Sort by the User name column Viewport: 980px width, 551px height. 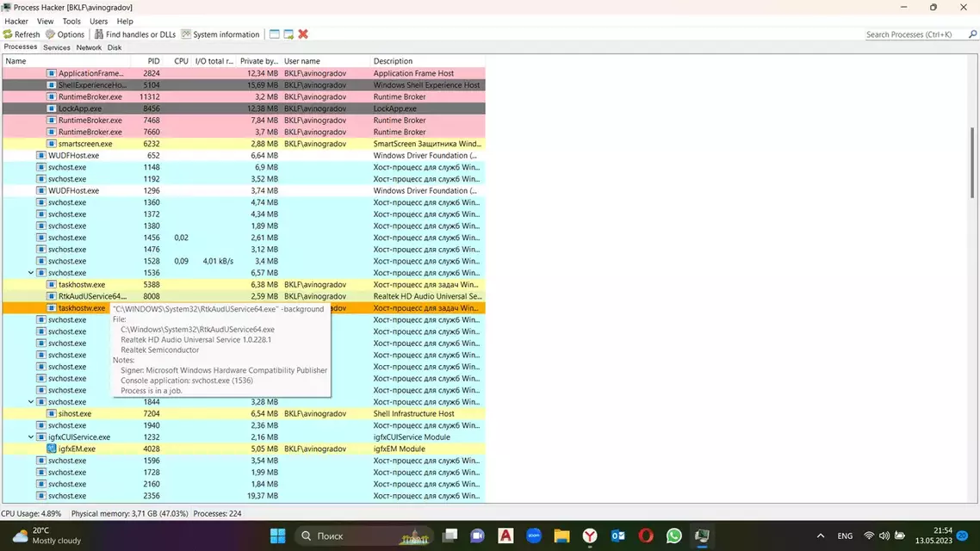(326, 61)
